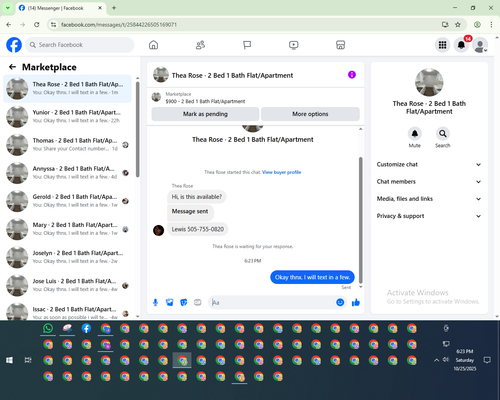Open the Video icon in top navigation
The width and height of the screenshot is (500, 400).
(x=294, y=45)
